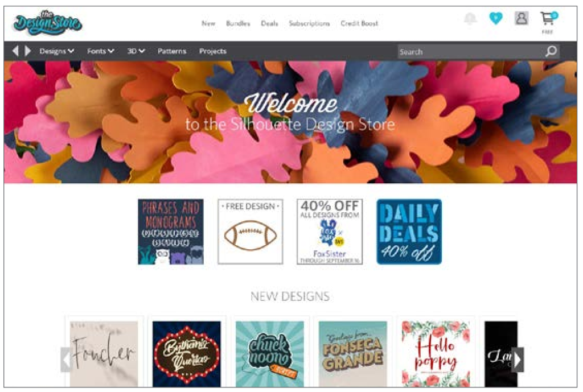Select the Hello Poppy design thumbnail
The width and height of the screenshot is (583, 392).
(x=436, y=354)
